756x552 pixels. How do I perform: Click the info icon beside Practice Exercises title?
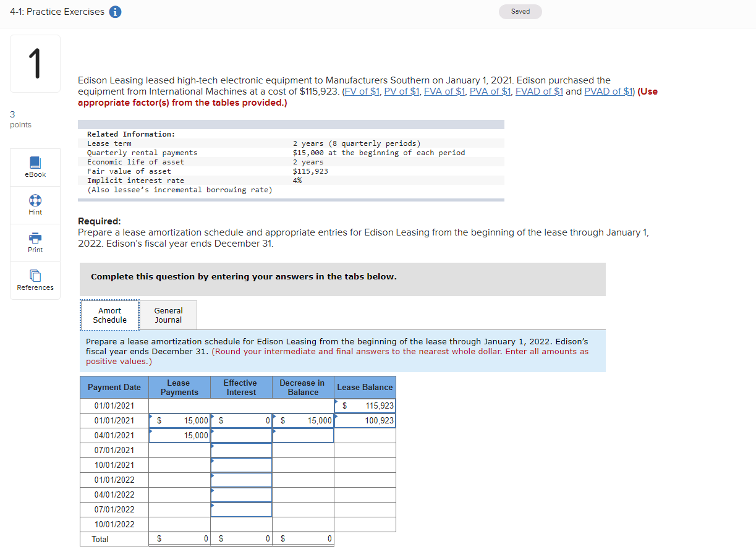[x=115, y=11]
